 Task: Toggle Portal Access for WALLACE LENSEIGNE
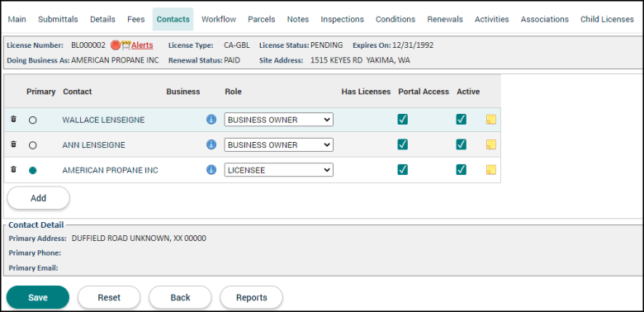(403, 120)
